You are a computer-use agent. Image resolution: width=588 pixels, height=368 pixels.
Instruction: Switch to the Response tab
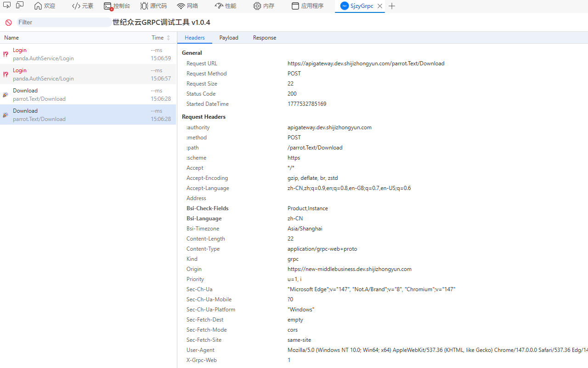(265, 38)
